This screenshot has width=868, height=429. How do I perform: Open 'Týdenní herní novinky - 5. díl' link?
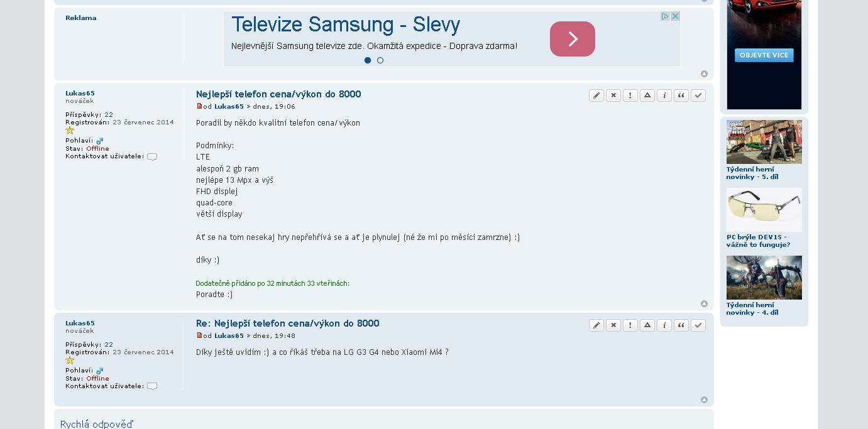(752, 173)
